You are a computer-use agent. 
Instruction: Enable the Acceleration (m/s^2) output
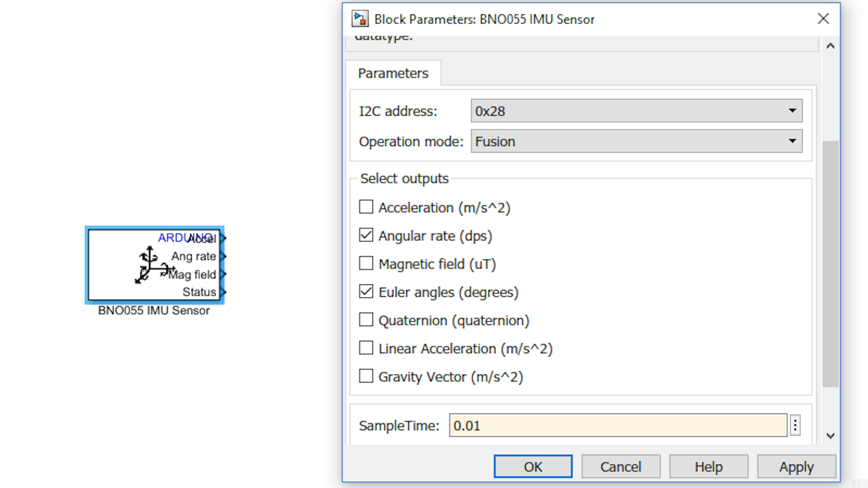pos(366,207)
